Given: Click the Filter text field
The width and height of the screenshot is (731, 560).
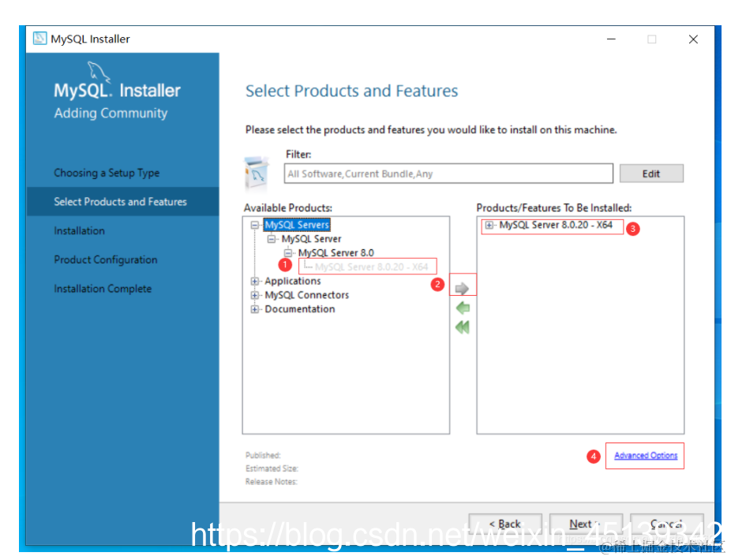Looking at the screenshot, I should (x=448, y=174).
